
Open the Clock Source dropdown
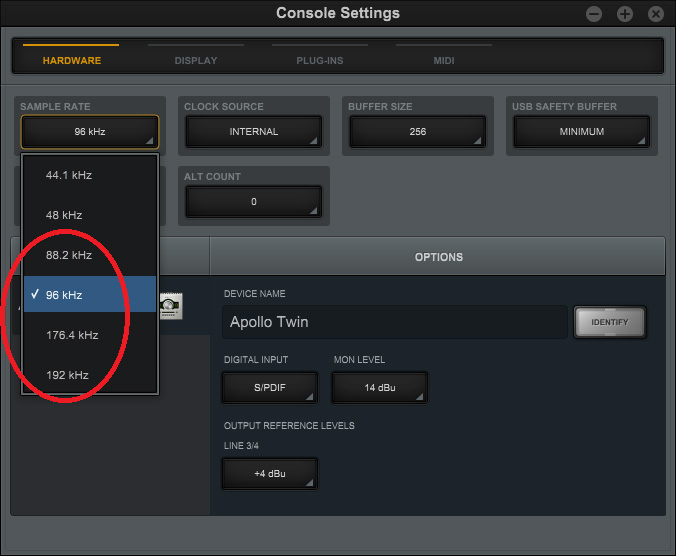click(254, 132)
